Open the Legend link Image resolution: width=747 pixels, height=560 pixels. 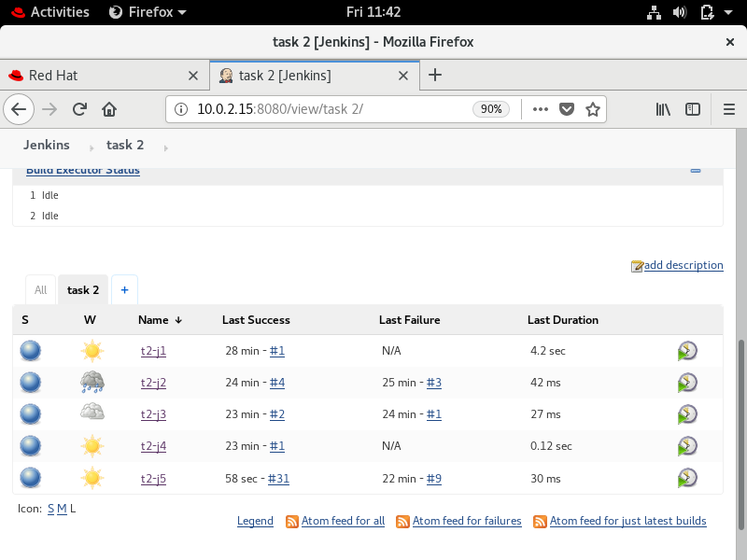tap(255, 521)
